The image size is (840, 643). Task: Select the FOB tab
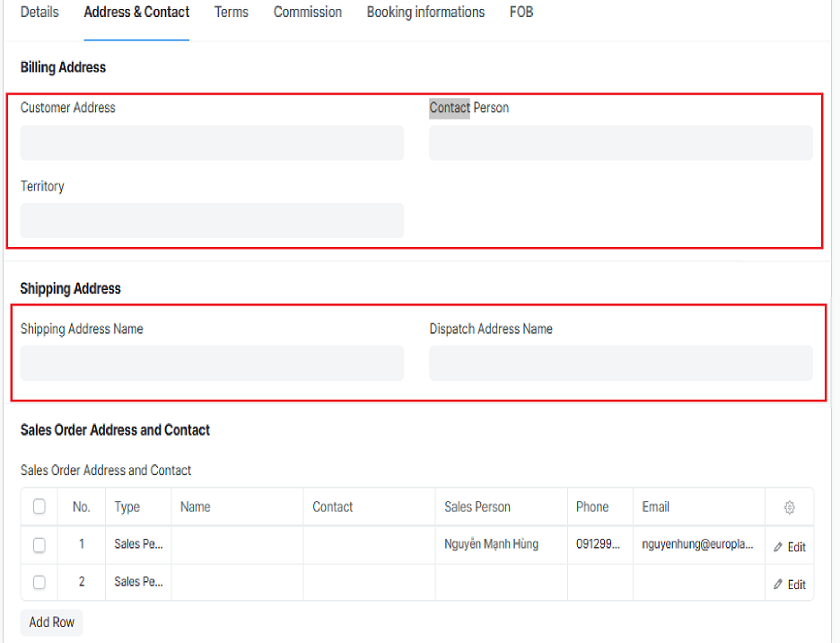coord(521,13)
